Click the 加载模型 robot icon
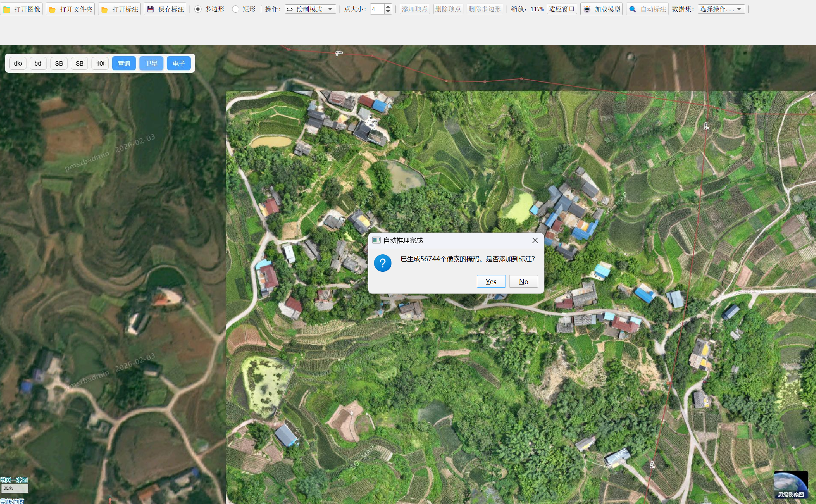Screen dimensions: 816x504 tap(587, 9)
